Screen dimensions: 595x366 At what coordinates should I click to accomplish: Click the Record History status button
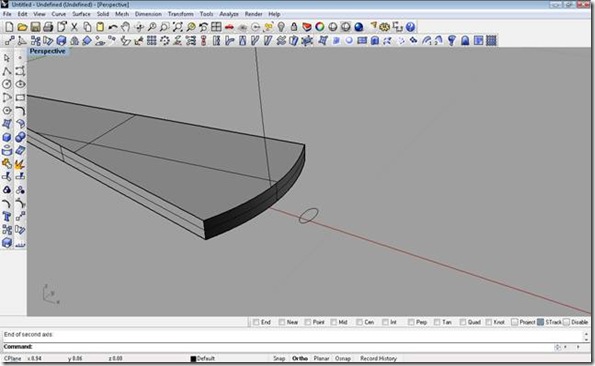pyautogui.click(x=378, y=358)
